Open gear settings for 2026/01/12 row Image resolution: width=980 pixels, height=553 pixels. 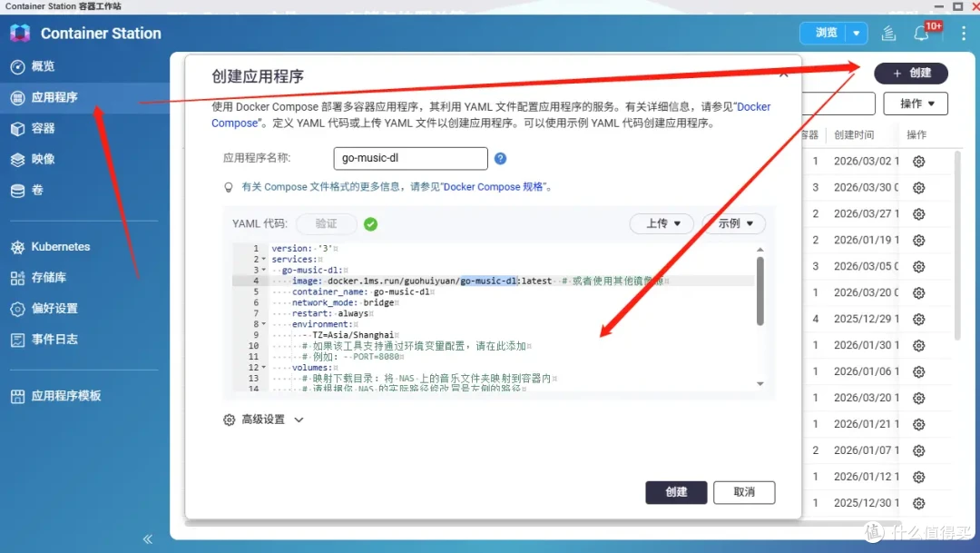coord(918,477)
